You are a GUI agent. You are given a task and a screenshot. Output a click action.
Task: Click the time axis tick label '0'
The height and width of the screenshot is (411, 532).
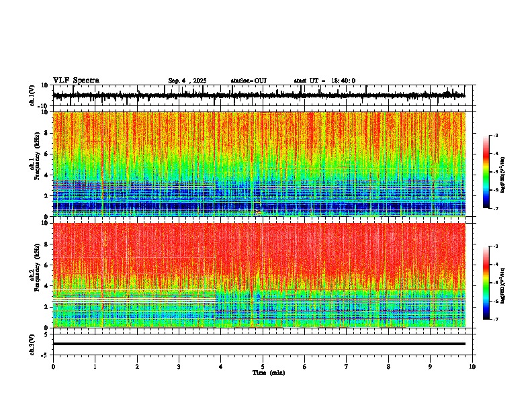coord(53,367)
